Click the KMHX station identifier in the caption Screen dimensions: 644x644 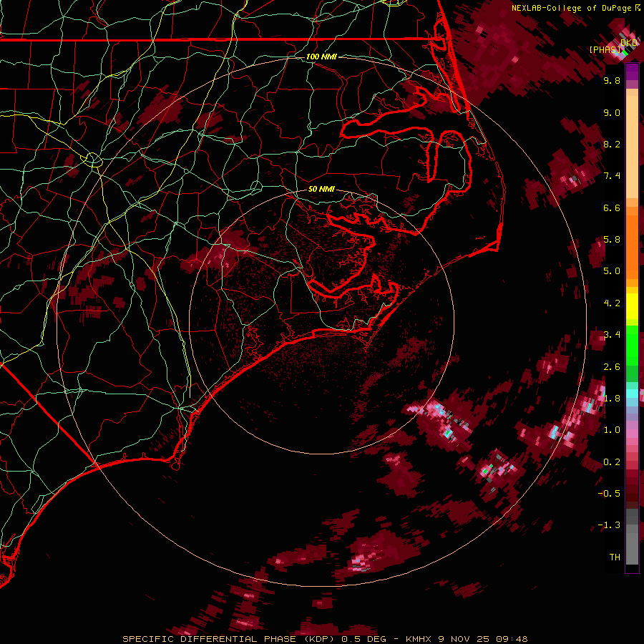[419, 639]
